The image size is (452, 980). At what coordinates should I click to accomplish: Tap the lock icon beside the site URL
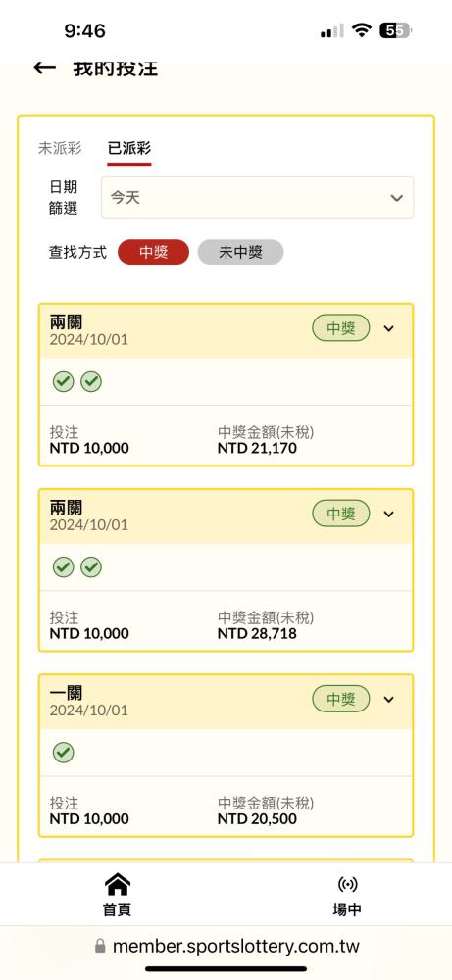[x=100, y=946]
